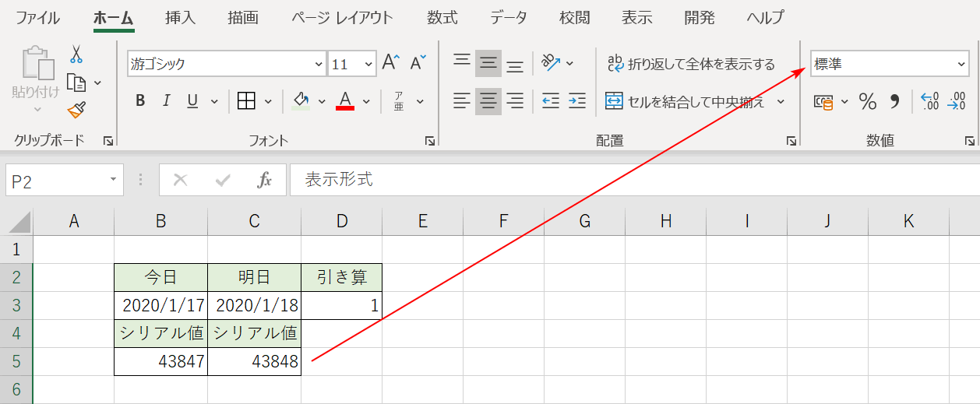Decrease decimal places icon
This screenshot has height=404, width=980.
pyautogui.click(x=956, y=101)
